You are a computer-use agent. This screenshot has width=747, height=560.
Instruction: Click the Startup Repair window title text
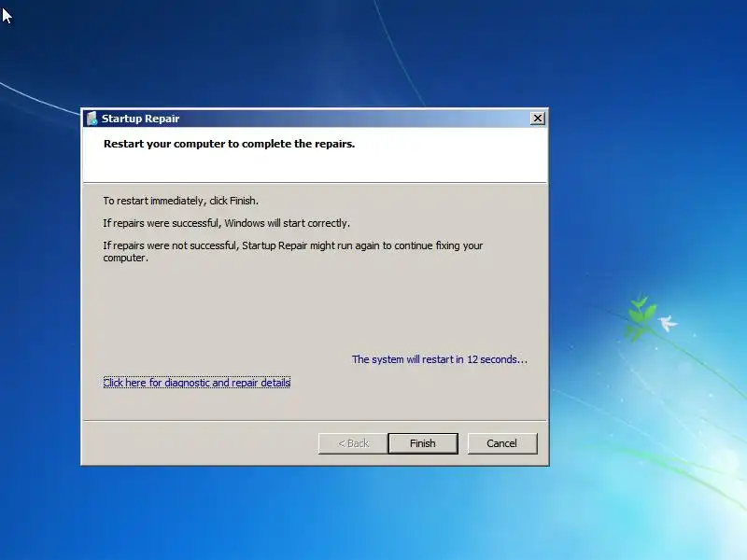pyautogui.click(x=141, y=119)
